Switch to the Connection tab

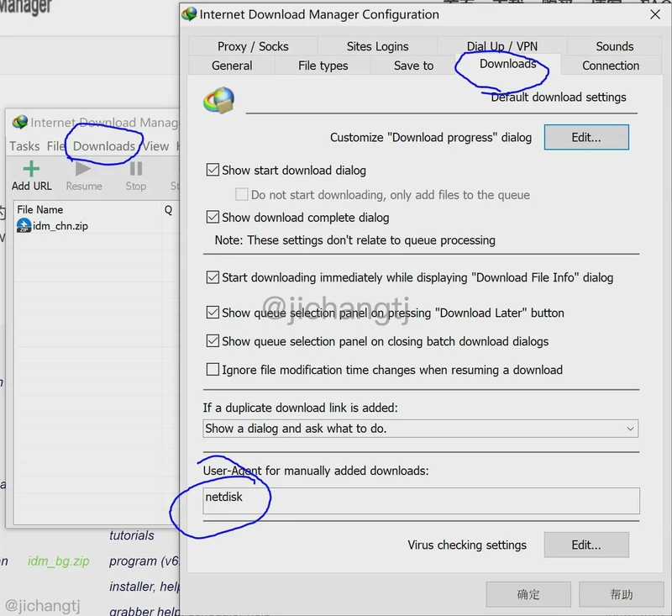point(611,66)
